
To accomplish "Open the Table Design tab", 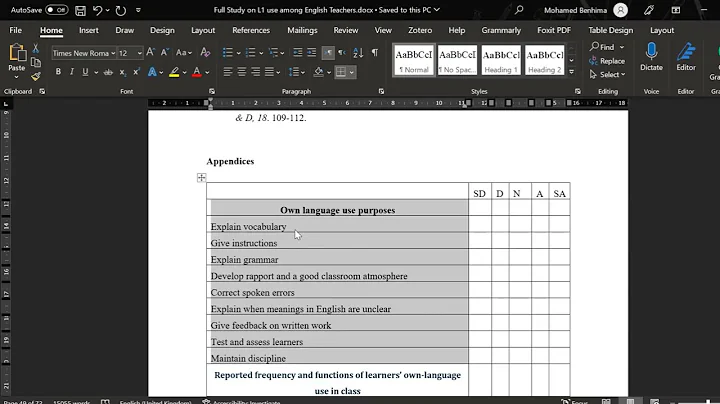I will point(610,30).
